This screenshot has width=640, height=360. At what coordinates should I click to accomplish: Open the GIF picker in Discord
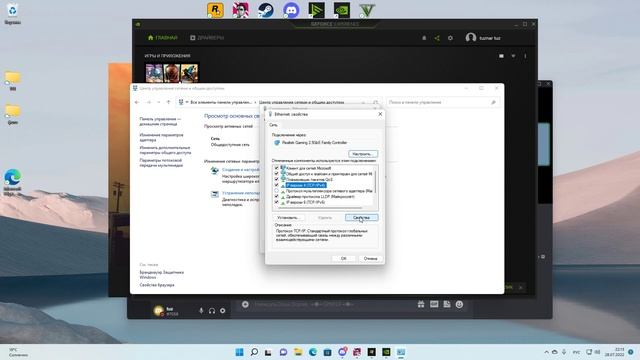tap(434, 304)
